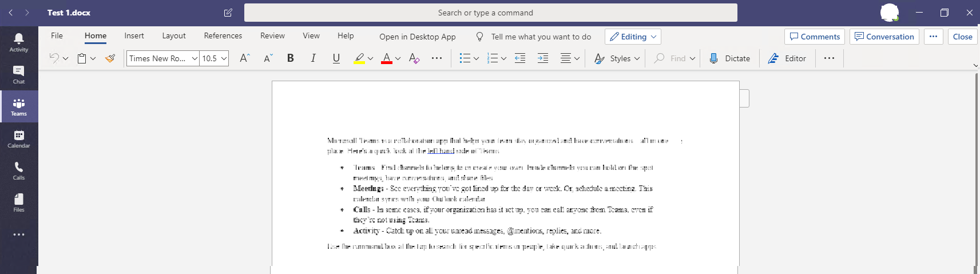This screenshot has height=274, width=980.
Task: Toggle Underline formatting
Action: [336, 58]
